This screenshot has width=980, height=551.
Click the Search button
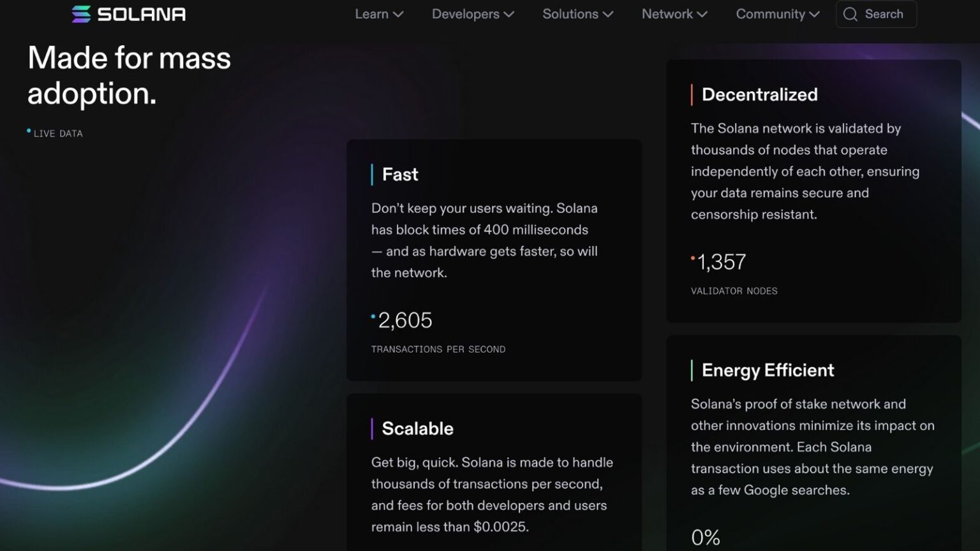point(876,14)
